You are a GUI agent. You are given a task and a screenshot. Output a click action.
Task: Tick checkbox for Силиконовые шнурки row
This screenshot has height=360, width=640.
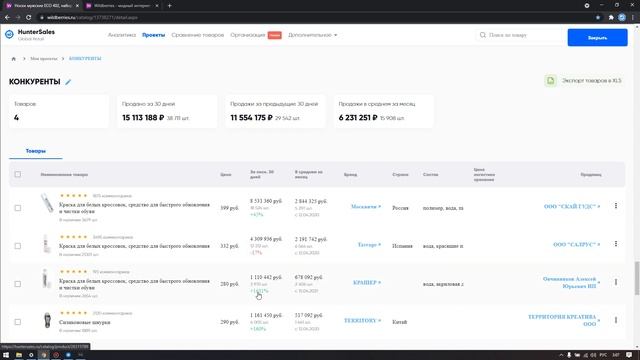click(x=18, y=322)
